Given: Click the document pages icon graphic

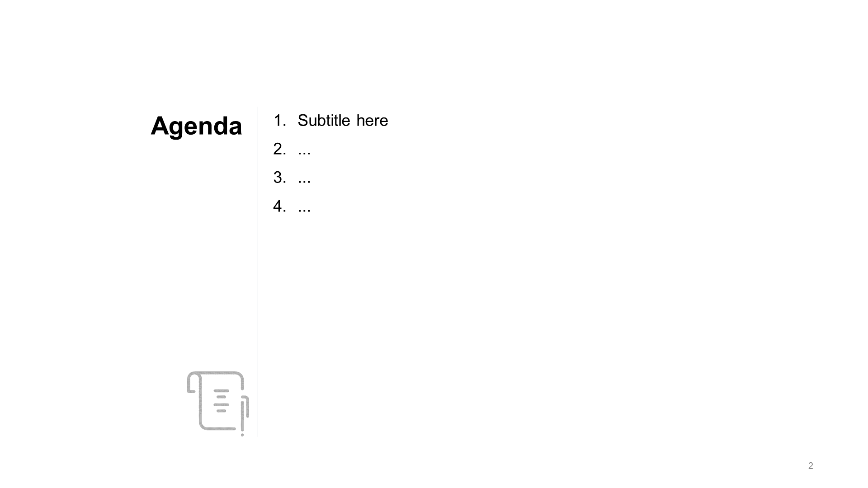Looking at the screenshot, I should [x=217, y=402].
